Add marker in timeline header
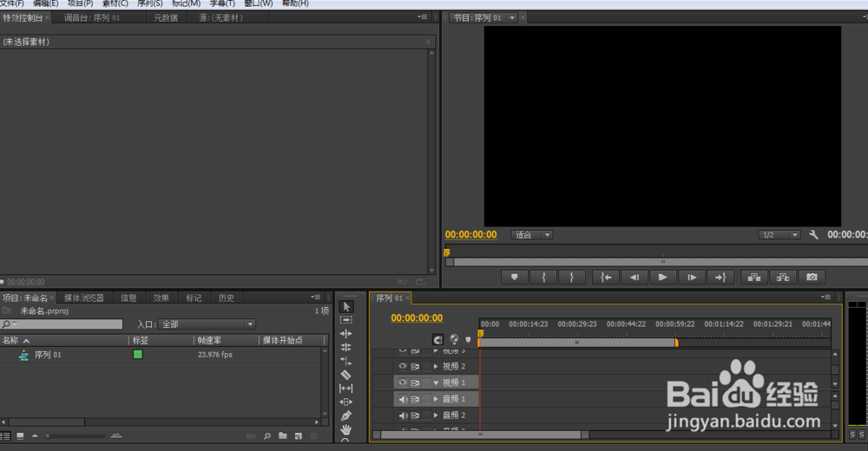This screenshot has height=451, width=868. [x=469, y=340]
